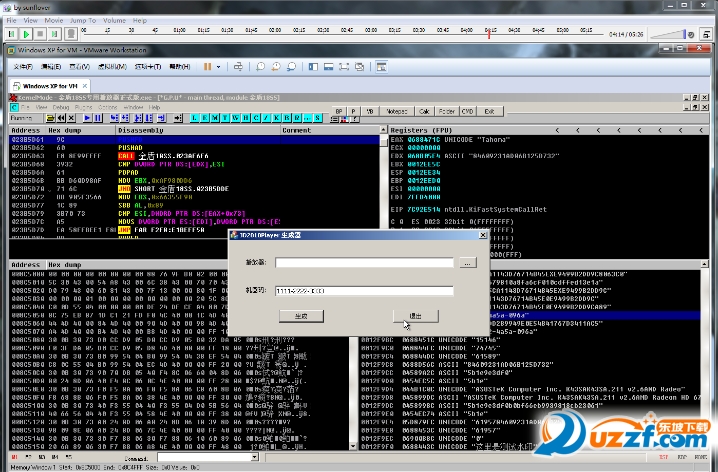Image resolution: width=718 pixels, height=472 pixels.
Task: Click the OllyDbg Run program arrow icon
Action: click(87, 117)
